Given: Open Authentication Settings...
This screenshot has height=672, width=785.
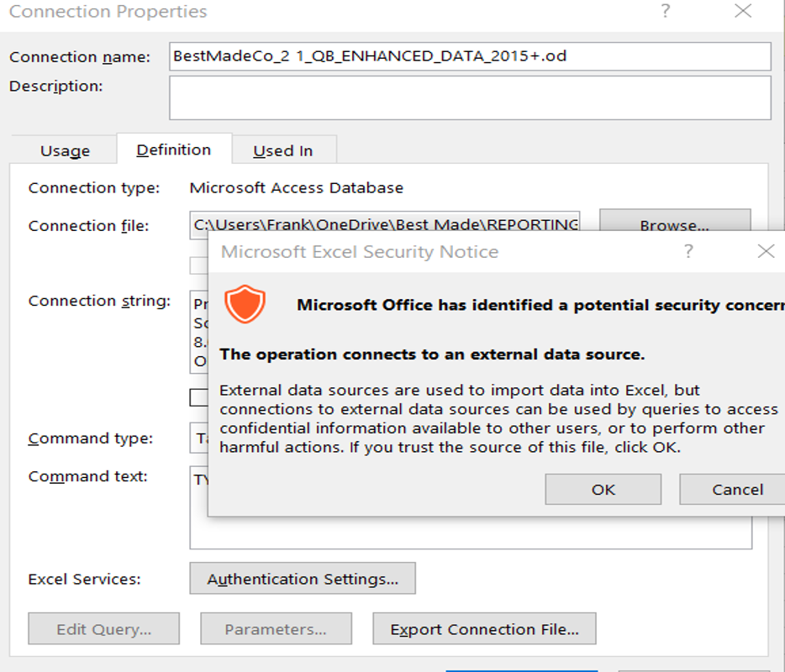Looking at the screenshot, I should tap(303, 579).
